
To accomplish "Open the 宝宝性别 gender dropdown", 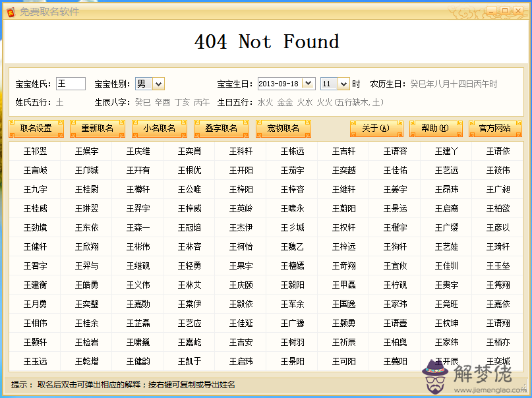I will coord(158,84).
